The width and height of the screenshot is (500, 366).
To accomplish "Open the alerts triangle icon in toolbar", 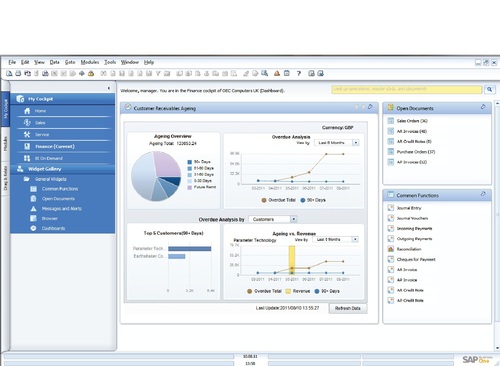I will pos(277,73).
